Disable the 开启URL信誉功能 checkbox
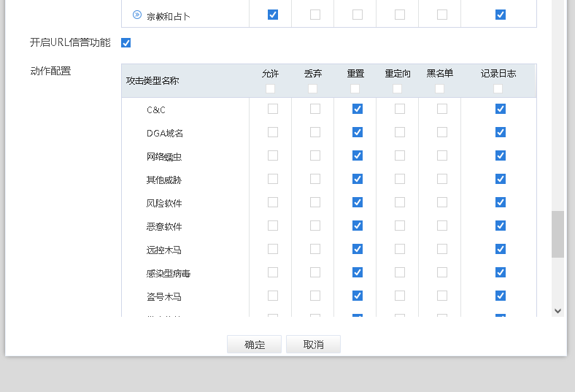 coord(126,42)
